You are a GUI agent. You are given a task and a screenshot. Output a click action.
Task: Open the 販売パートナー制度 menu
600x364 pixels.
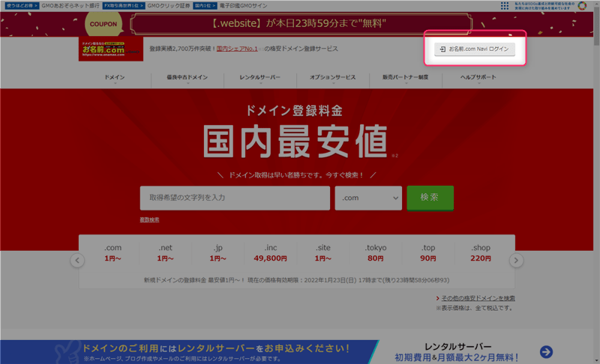(x=405, y=78)
